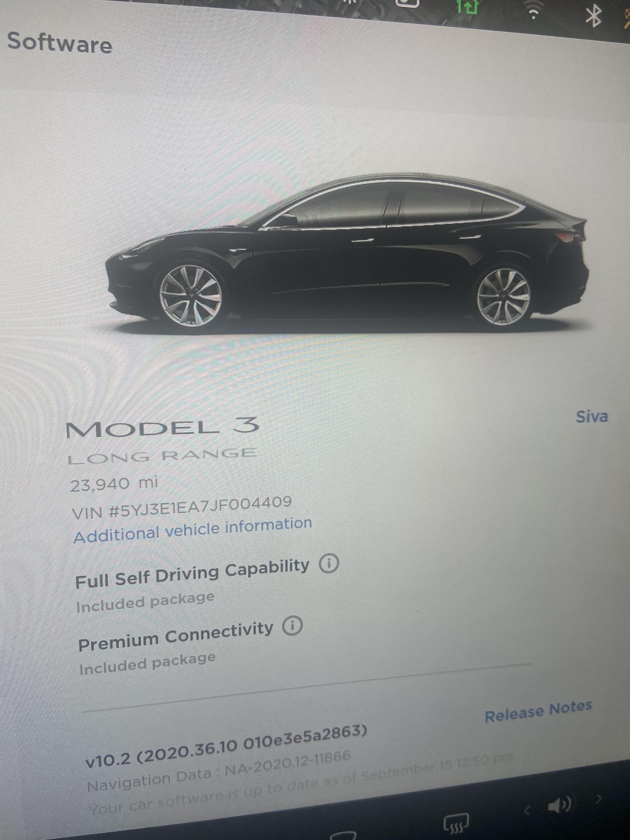Turn on the rear defroster icon
Screen dimensions: 630x840
(x=457, y=824)
